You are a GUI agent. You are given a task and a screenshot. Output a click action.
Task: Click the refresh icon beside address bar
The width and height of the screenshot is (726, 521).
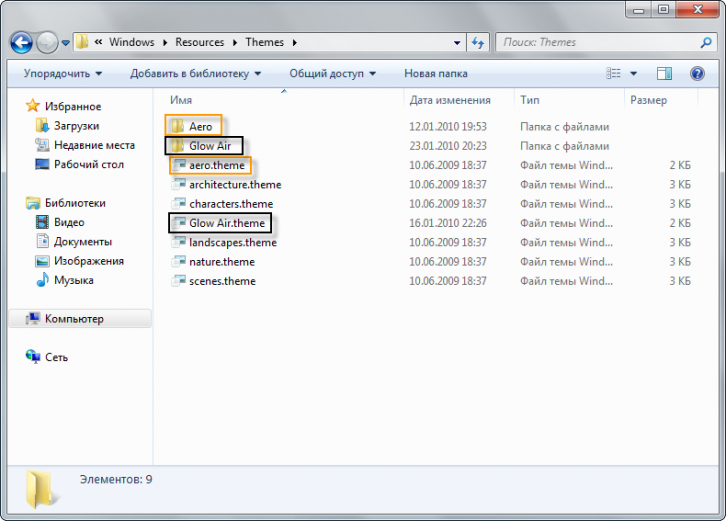478,43
